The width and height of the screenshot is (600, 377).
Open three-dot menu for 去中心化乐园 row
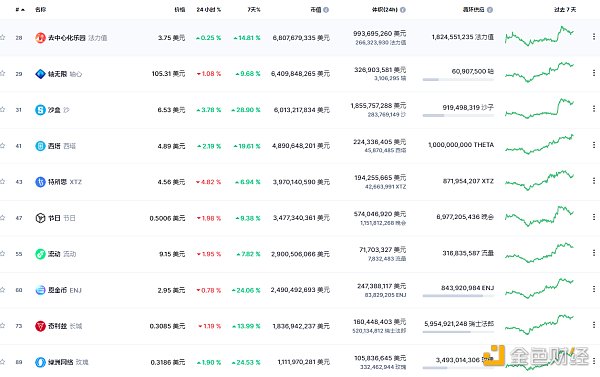coord(593,37)
